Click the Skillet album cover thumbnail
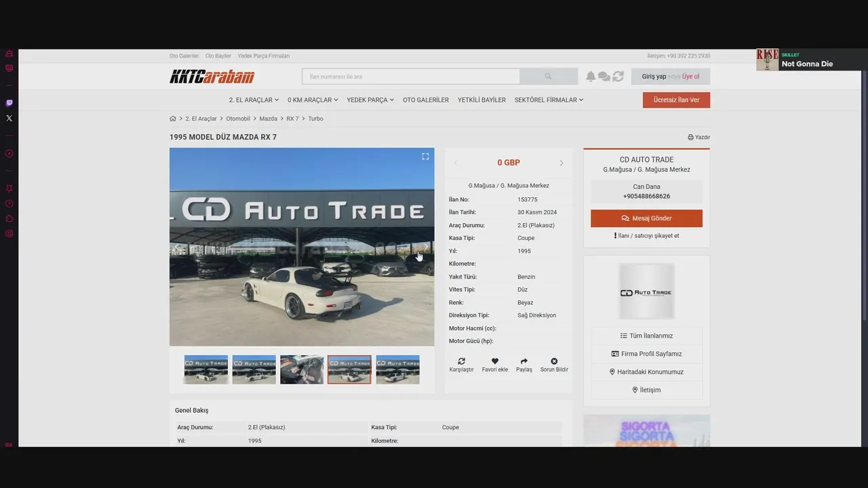868x488 pixels. [x=768, y=60]
